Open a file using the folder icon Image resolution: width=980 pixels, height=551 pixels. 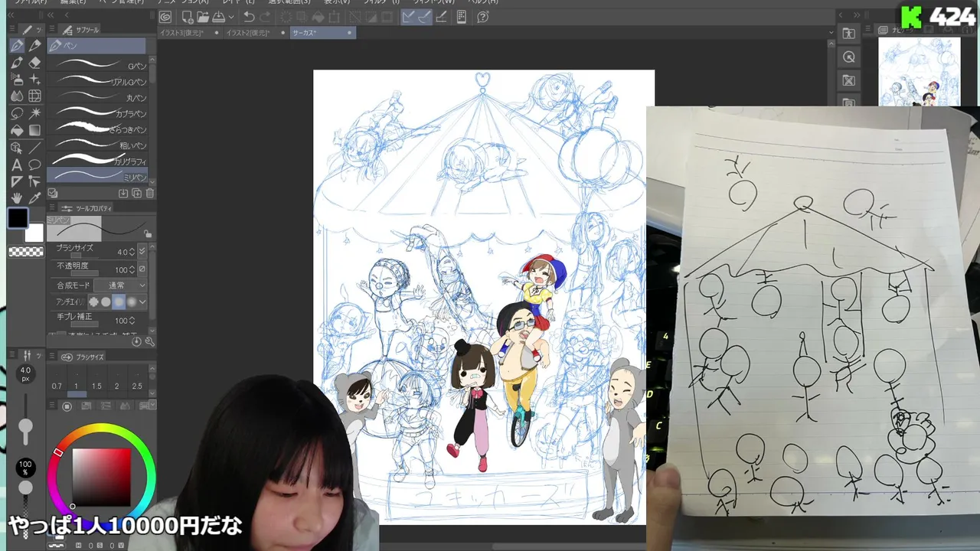point(203,17)
